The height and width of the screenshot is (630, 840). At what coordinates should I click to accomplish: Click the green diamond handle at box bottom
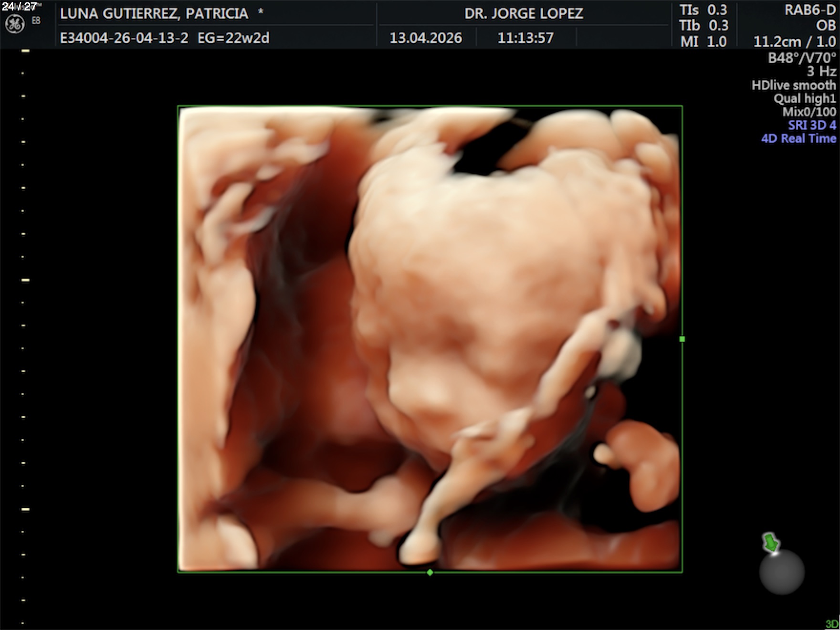[x=430, y=572]
